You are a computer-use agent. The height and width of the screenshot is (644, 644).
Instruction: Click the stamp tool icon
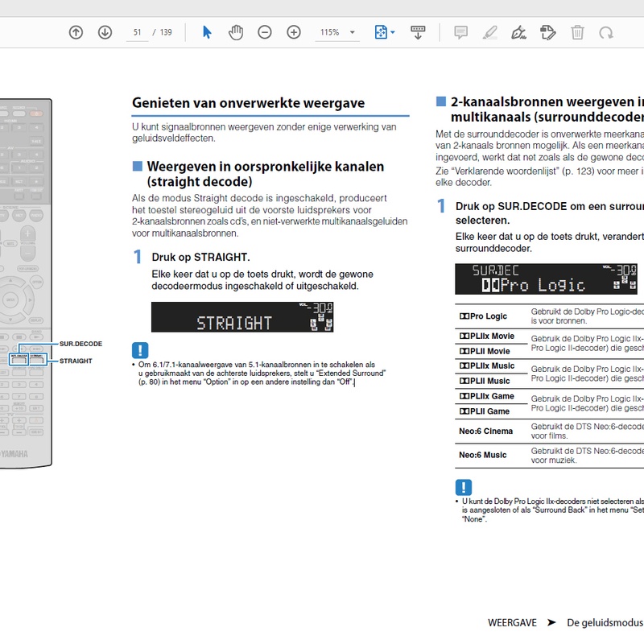click(548, 32)
